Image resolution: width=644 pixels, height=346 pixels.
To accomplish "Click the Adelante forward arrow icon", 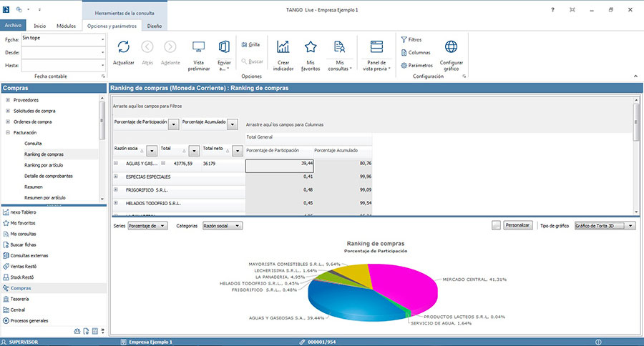I will (170, 46).
